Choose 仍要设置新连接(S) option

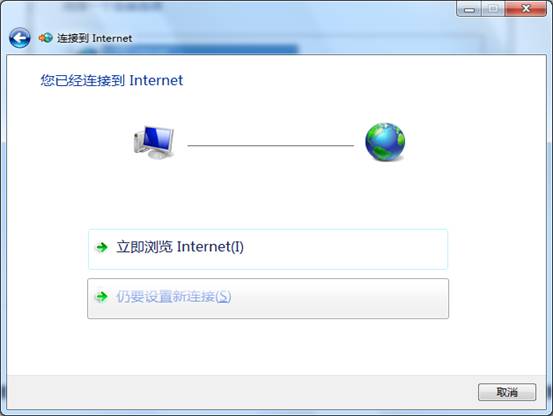point(268,299)
